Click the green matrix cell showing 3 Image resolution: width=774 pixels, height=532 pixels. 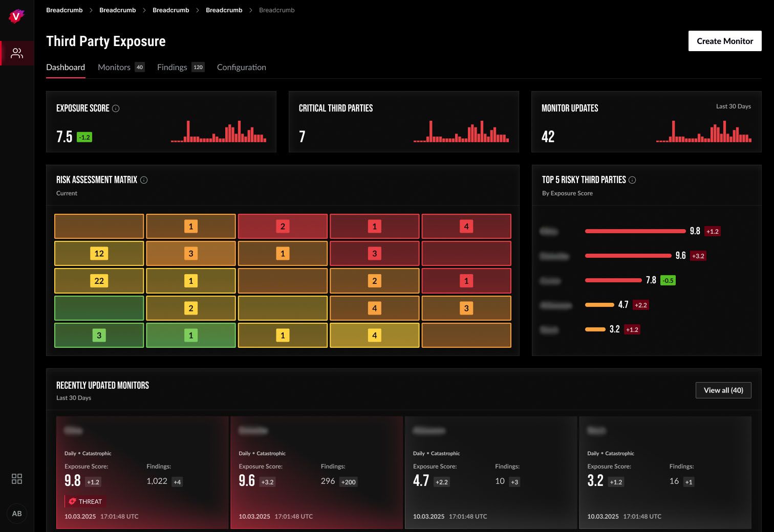click(99, 336)
